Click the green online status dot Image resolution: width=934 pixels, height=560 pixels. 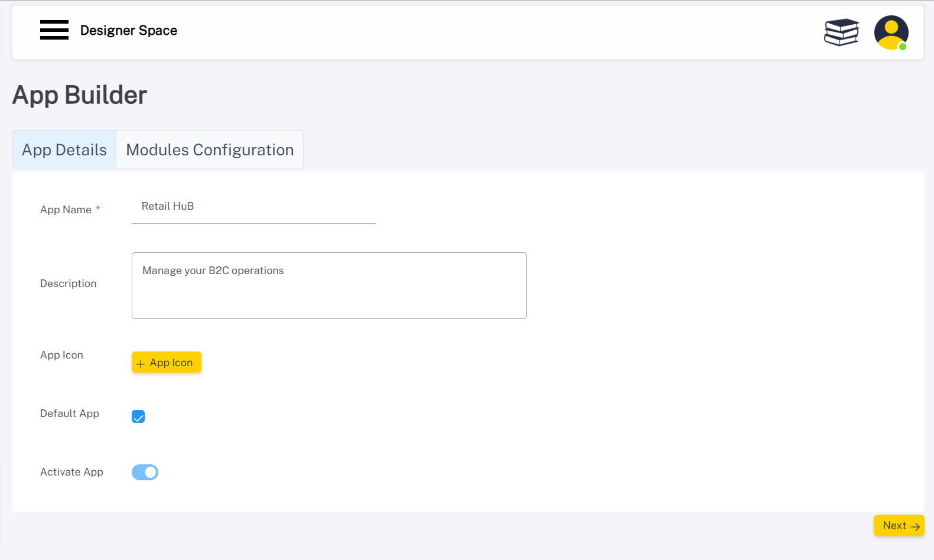[x=902, y=47]
